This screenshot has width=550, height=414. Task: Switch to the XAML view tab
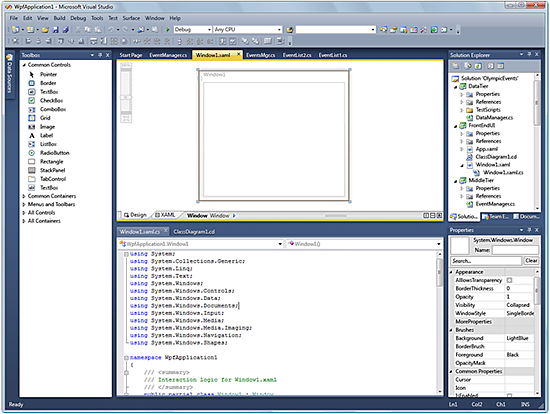pos(165,215)
